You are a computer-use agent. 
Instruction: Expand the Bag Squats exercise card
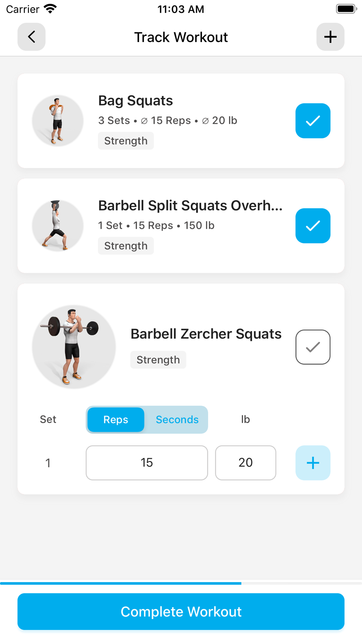coord(181,121)
